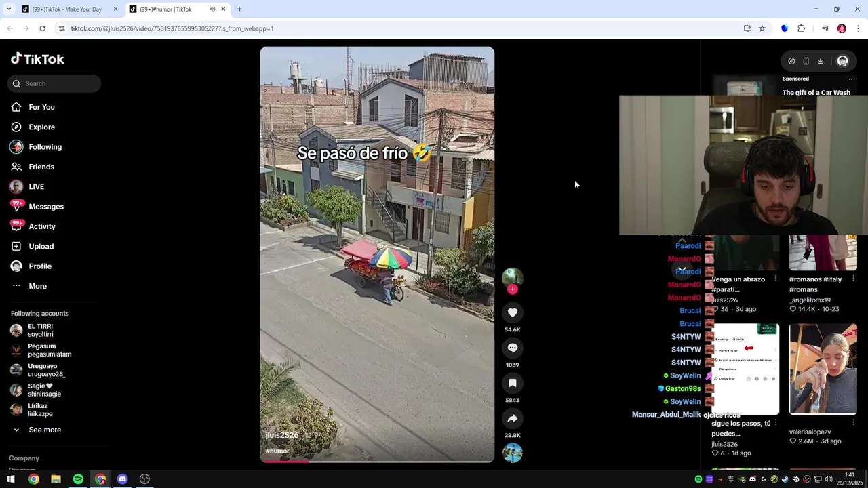Open the profile avatar menu top right

pos(842,61)
